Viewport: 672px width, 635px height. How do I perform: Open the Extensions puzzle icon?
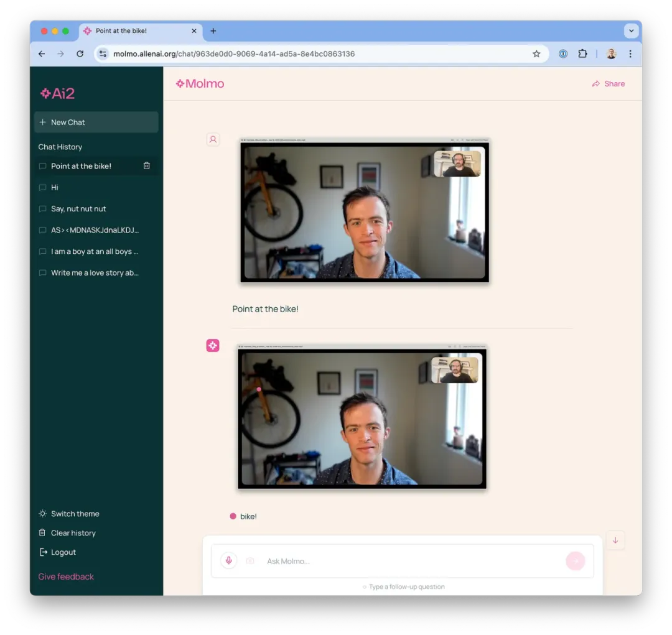(x=582, y=54)
